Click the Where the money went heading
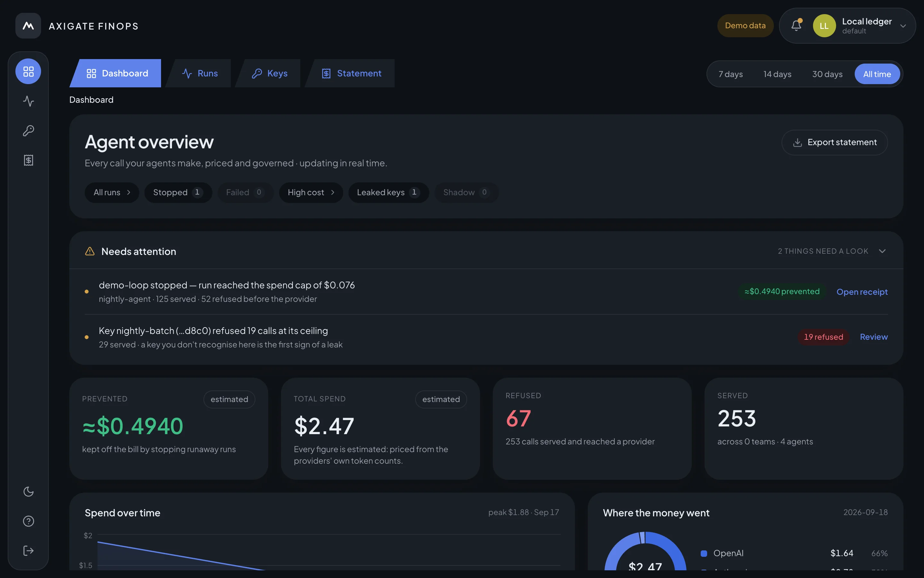The height and width of the screenshot is (578, 924). coord(656,513)
